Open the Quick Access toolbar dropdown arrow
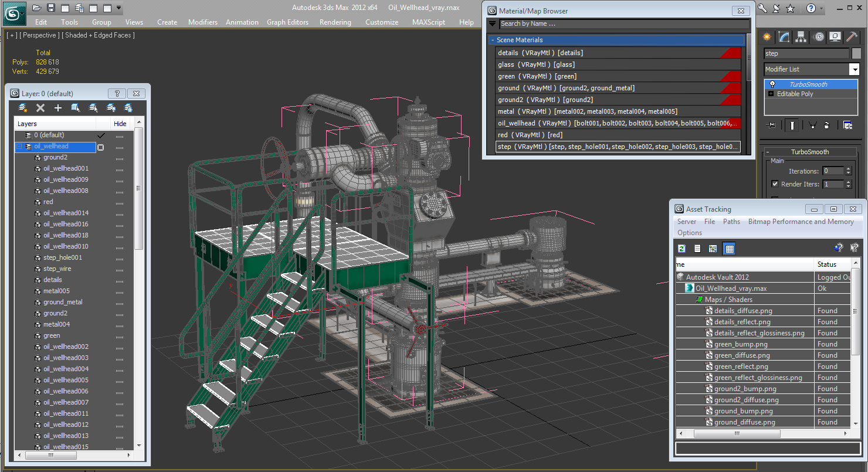This screenshot has width=868, height=472. pyautogui.click(x=119, y=8)
